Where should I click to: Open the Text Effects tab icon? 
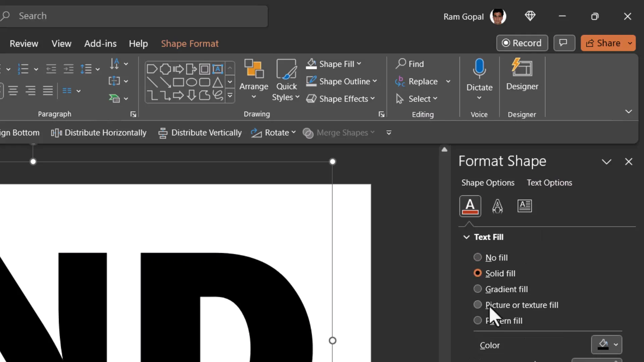pyautogui.click(x=497, y=206)
